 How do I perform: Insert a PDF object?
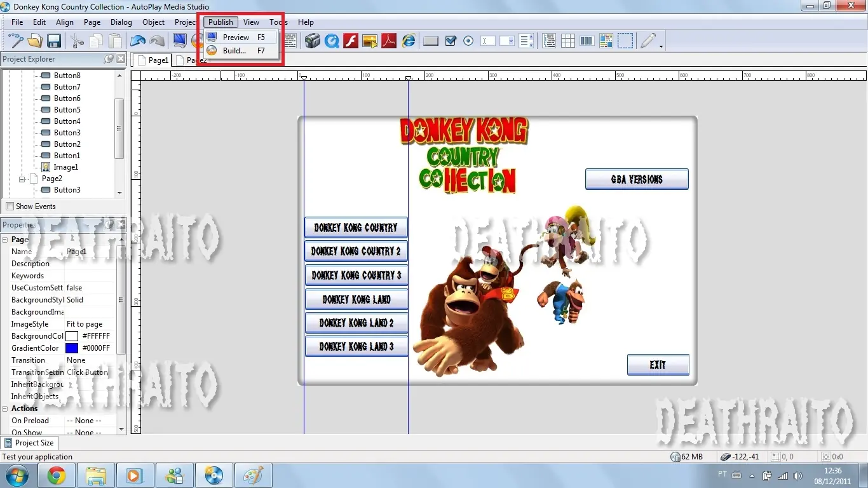pyautogui.click(x=389, y=41)
